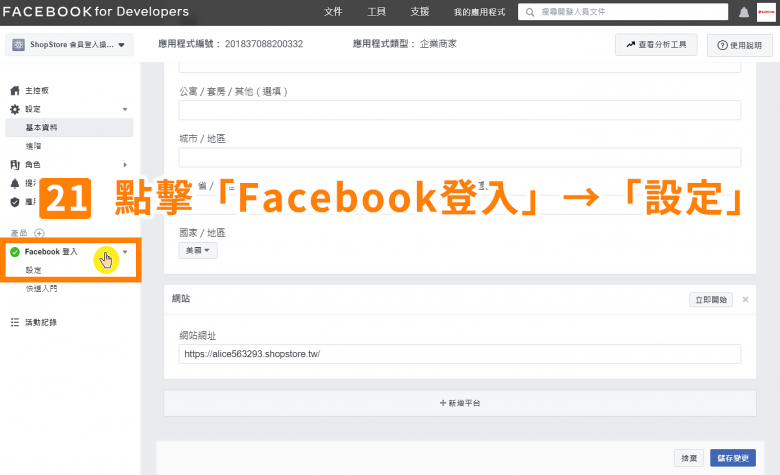Open the profile avatar thumbnail
The height and width of the screenshot is (475, 780).
[x=766, y=12]
